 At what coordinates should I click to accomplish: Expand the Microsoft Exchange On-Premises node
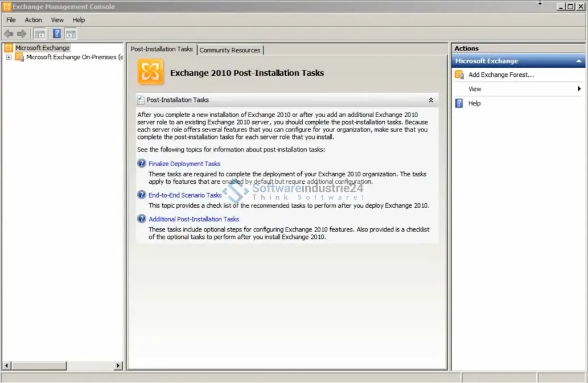click(x=9, y=57)
